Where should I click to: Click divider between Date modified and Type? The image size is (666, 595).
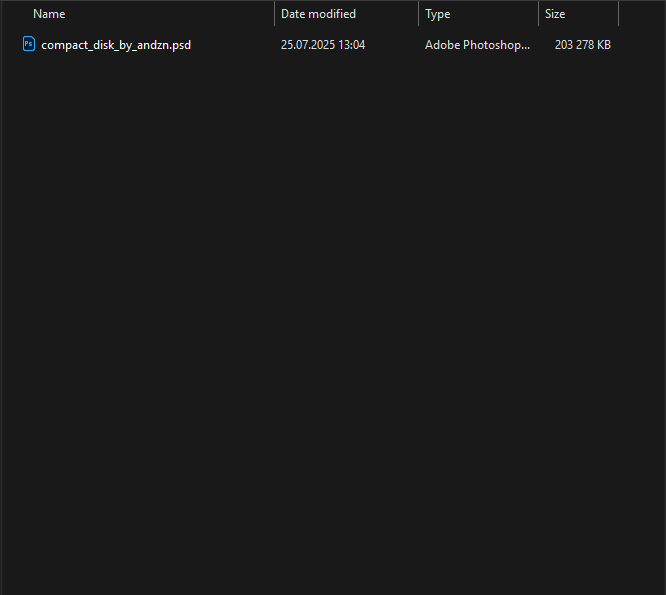(x=418, y=14)
